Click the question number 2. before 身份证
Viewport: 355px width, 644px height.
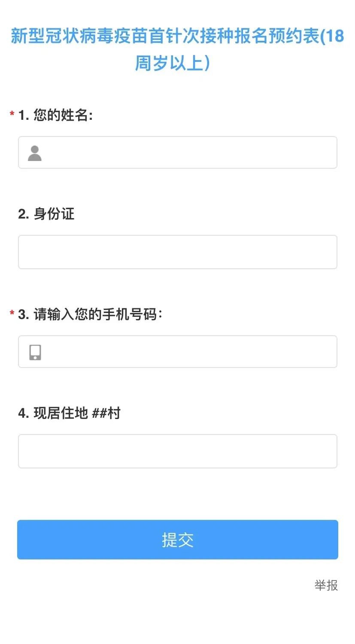point(23,214)
